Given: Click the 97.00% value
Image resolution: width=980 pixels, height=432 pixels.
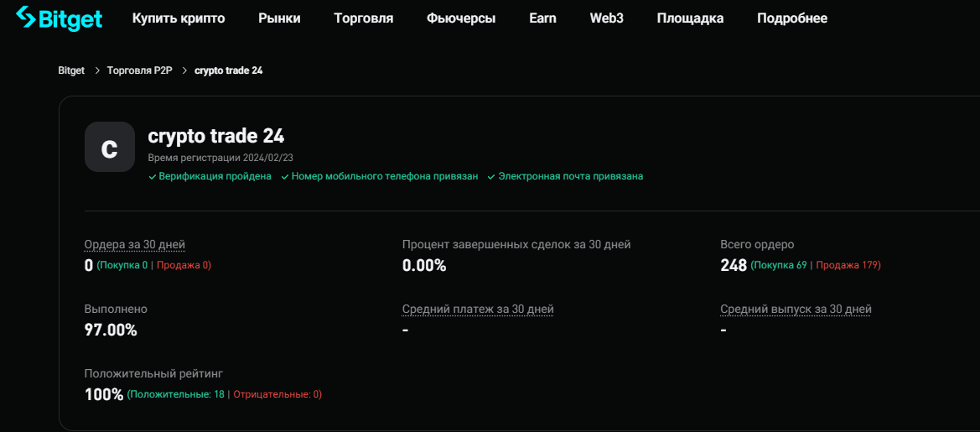Looking at the screenshot, I should coord(111,331).
